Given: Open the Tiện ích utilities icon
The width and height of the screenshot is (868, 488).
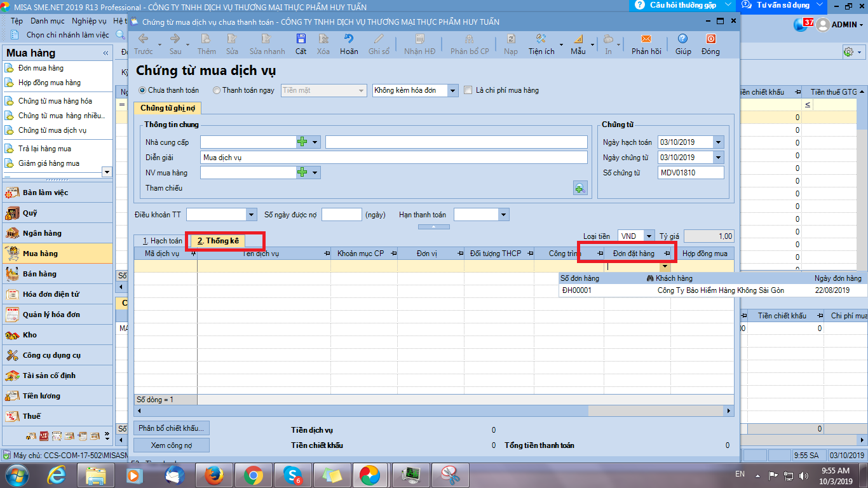Looking at the screenshot, I should click(x=541, y=39).
